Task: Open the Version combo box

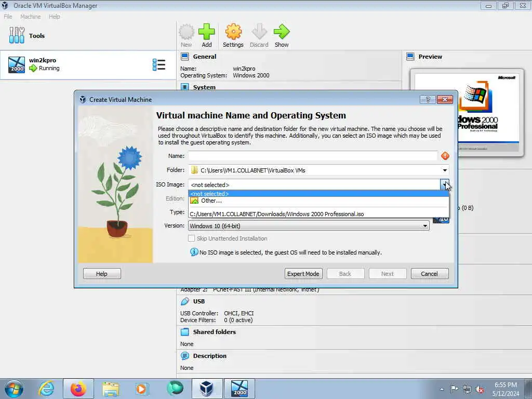Action: click(309, 226)
